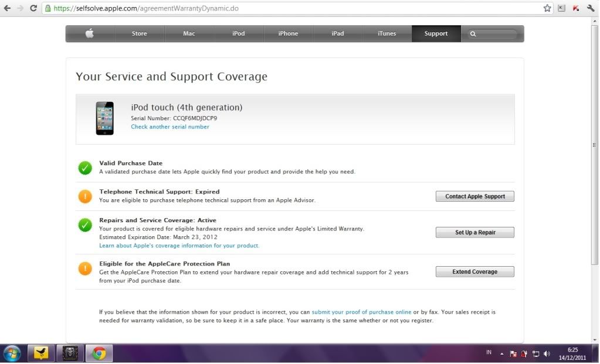
Task: Click the Your Service and Support Coverage heading
Action: click(x=171, y=76)
